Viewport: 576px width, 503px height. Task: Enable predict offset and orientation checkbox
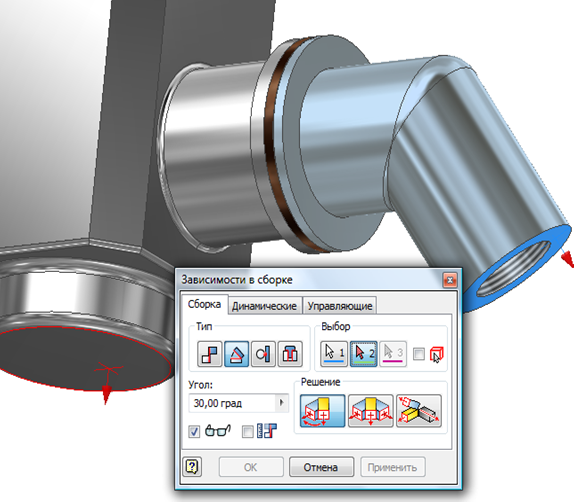click(248, 431)
